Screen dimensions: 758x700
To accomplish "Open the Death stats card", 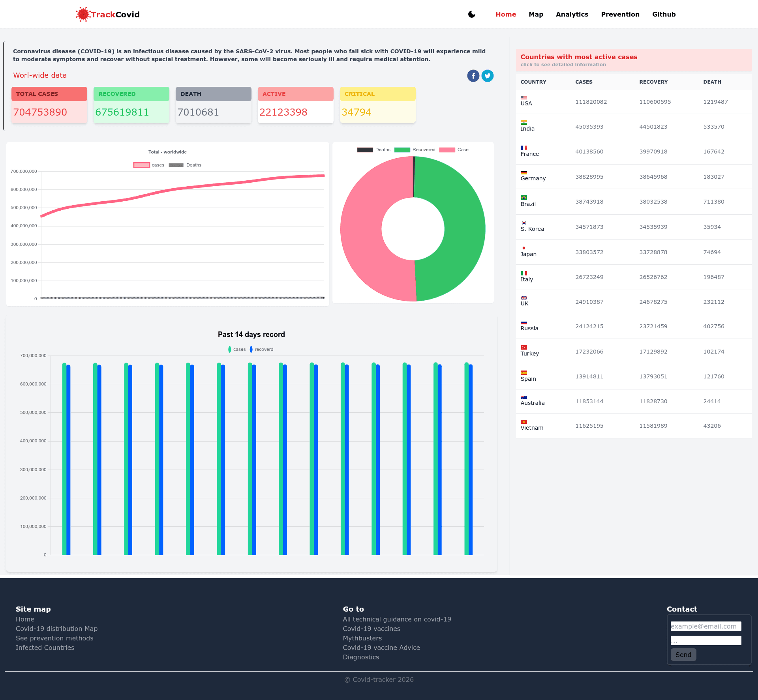I will 214,105.
